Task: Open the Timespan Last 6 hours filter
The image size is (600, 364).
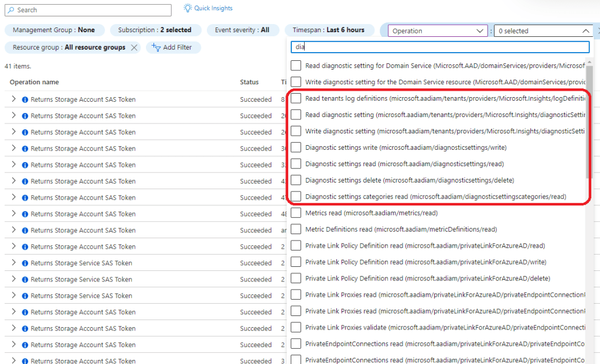Action: pyautogui.click(x=328, y=30)
